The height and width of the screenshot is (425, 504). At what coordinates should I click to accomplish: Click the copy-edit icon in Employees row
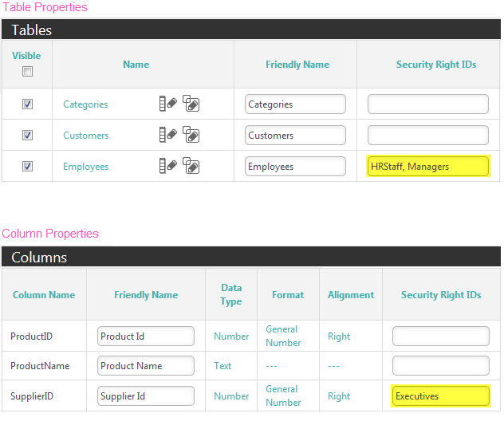point(191,166)
